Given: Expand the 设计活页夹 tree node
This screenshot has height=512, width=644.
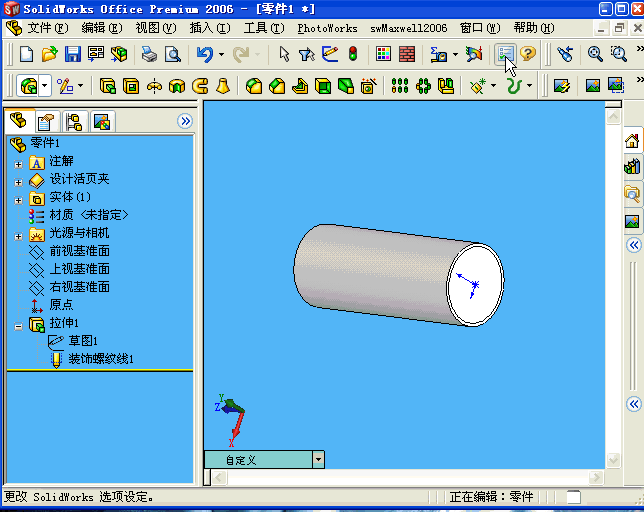Looking at the screenshot, I should 18,182.
